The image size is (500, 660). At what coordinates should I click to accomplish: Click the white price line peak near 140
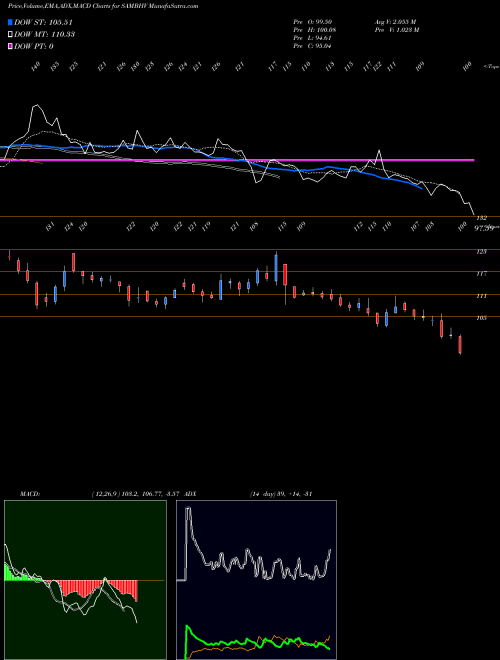click(37, 106)
